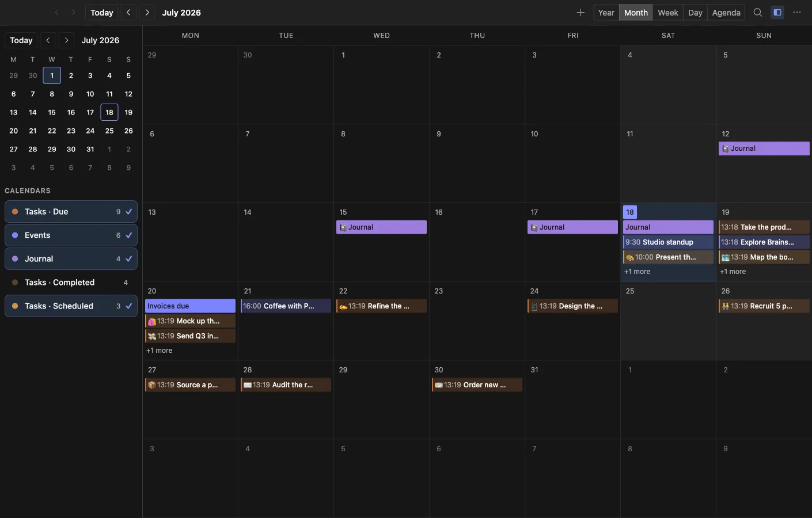Open the 13:19 Mock up th... task
This screenshot has width=812, height=518.
tap(190, 321)
